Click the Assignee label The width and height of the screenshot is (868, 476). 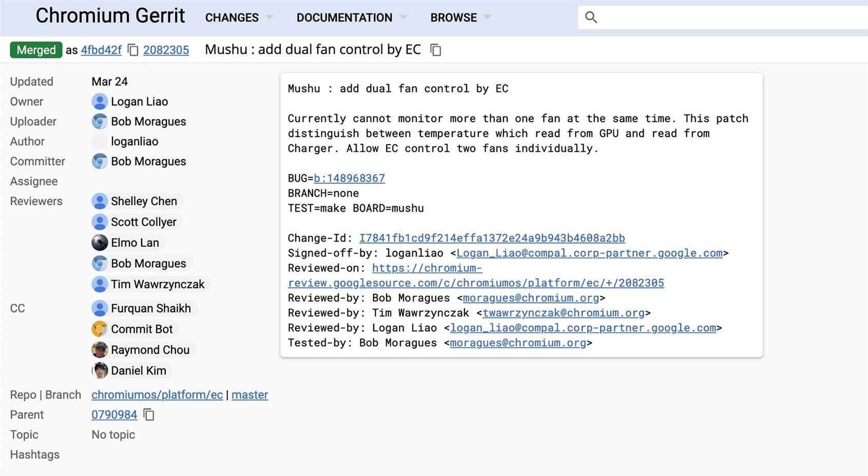34,182
